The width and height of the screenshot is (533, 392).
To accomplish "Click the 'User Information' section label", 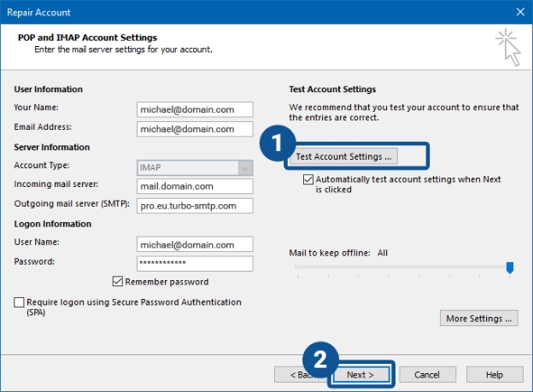I will 49,89.
